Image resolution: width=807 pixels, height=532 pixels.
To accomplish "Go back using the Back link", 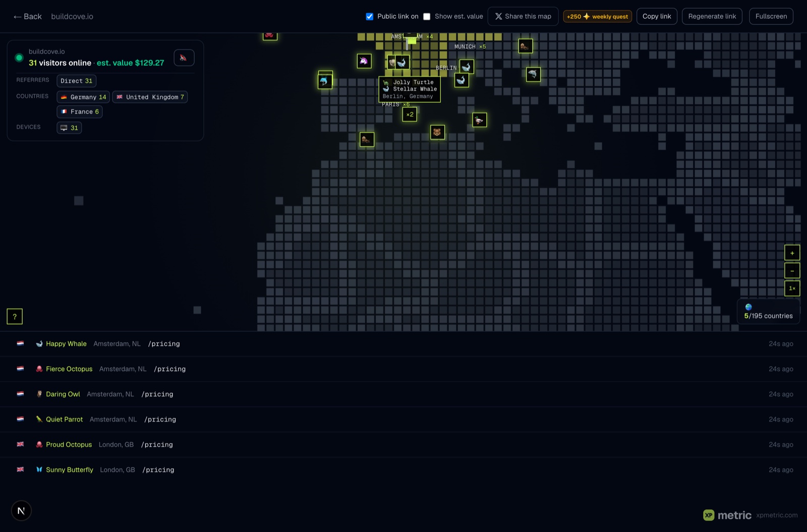I will point(28,17).
